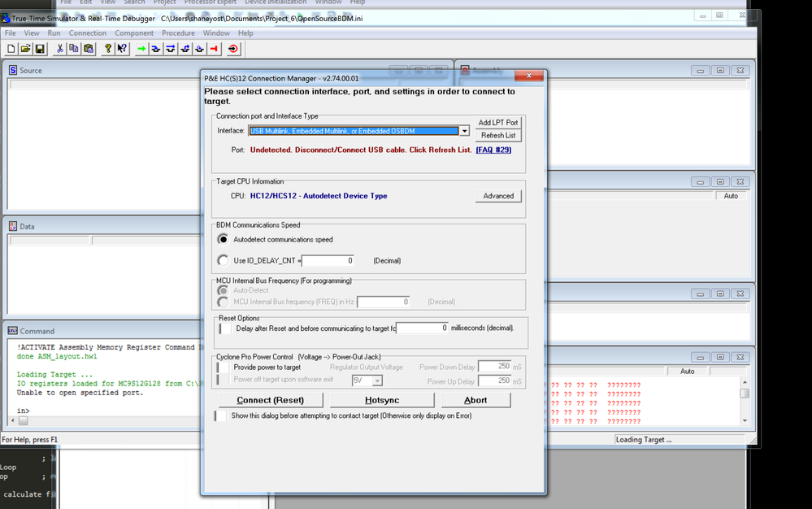Click the Advanced CPU button

[x=498, y=196]
